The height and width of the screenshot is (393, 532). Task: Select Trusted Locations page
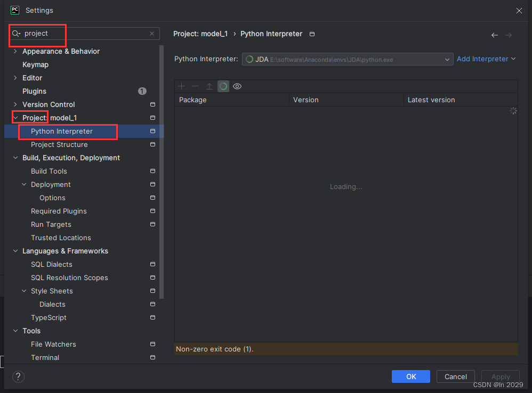pos(61,238)
